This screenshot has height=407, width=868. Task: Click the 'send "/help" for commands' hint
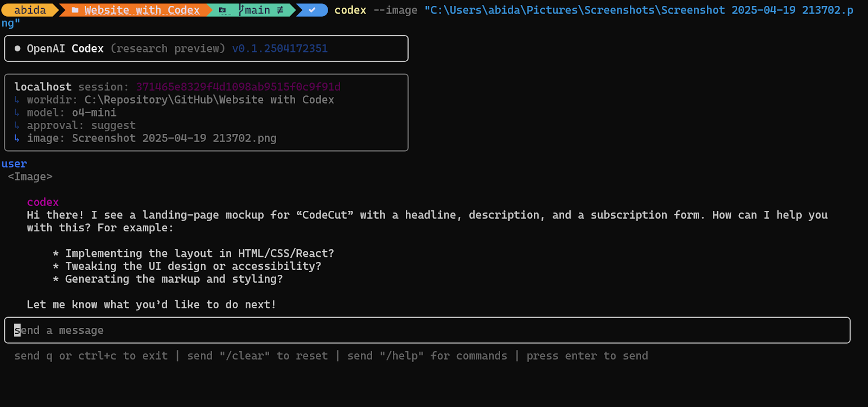tap(427, 356)
